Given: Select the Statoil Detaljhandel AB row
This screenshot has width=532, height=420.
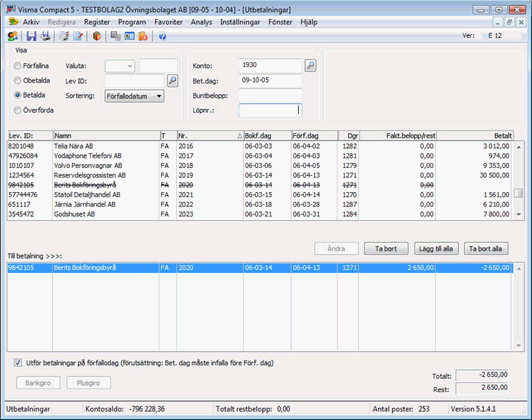Looking at the screenshot, I should tap(260, 195).
